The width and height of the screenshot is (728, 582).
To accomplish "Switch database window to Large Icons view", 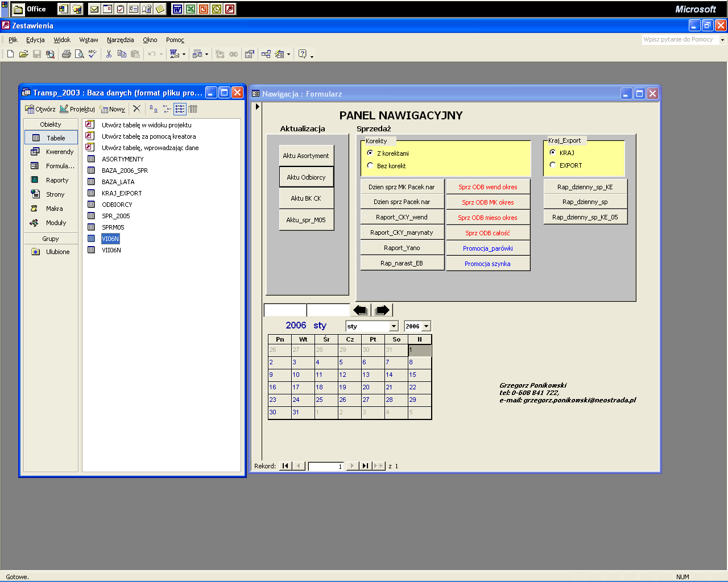I will tap(154, 109).
